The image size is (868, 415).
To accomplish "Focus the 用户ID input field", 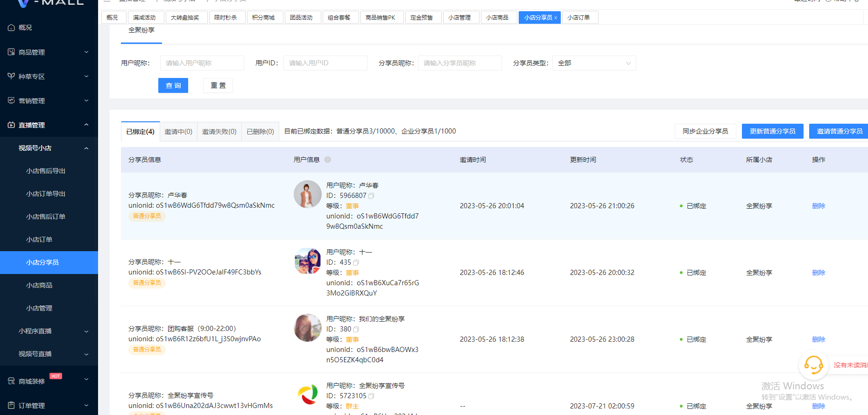I will 325,63.
